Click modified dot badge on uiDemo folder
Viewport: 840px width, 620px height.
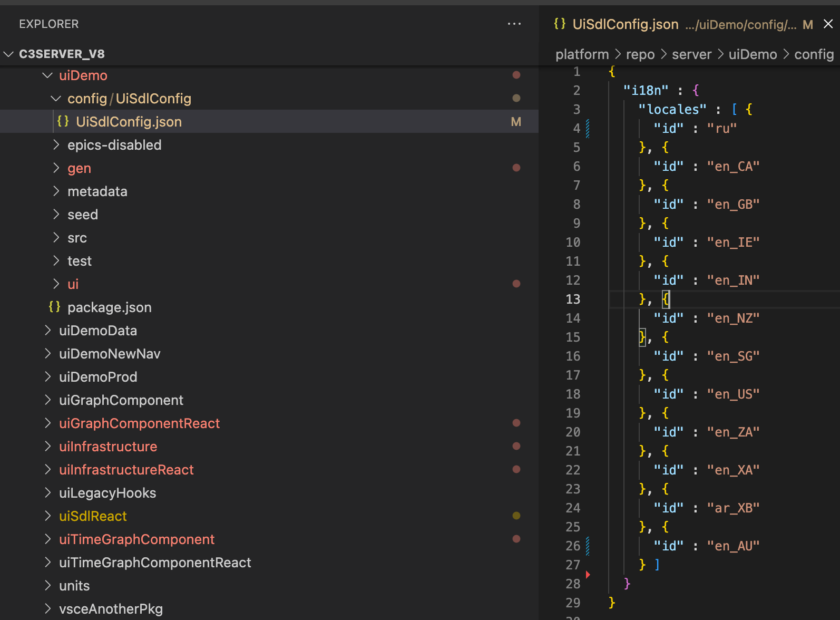pos(516,75)
